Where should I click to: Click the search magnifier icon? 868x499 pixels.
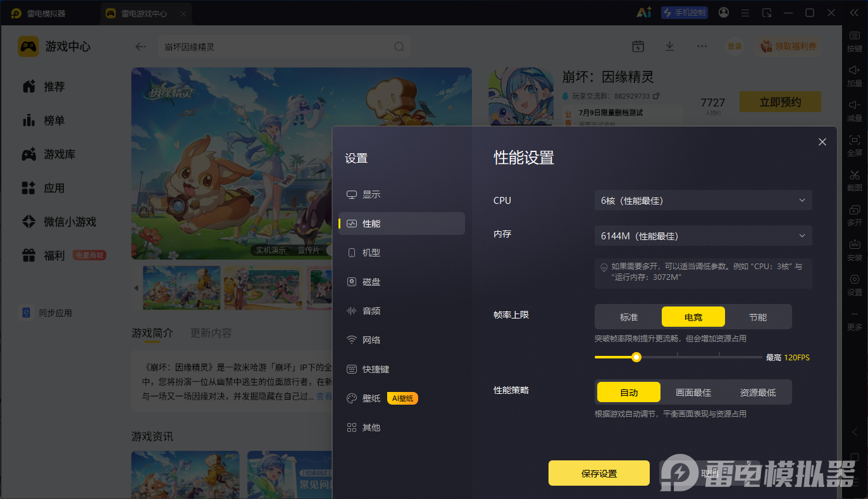[399, 47]
